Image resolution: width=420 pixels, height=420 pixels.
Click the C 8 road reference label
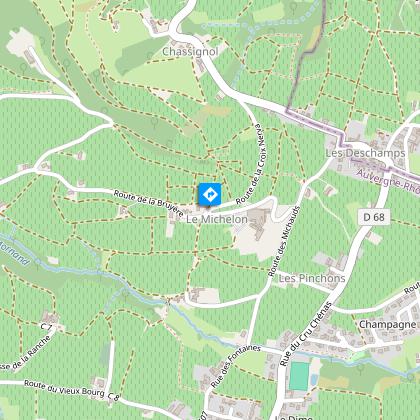[114, 396]
